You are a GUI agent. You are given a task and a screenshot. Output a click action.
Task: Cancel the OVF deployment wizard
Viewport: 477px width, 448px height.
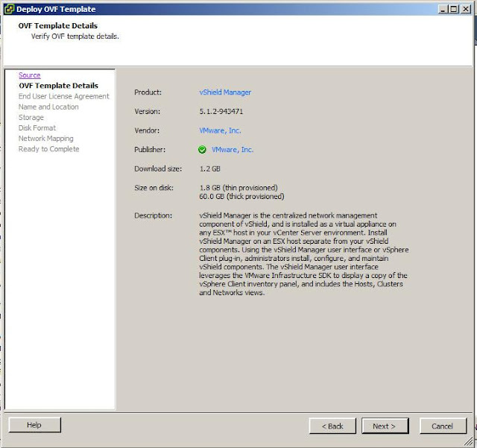coord(443,426)
